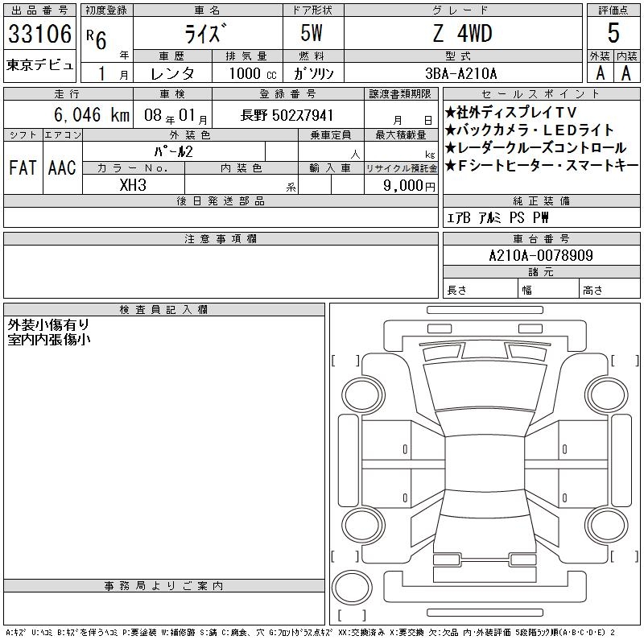644x644 pixels.
Task: Click the 内装色 column header
Action: [241, 168]
